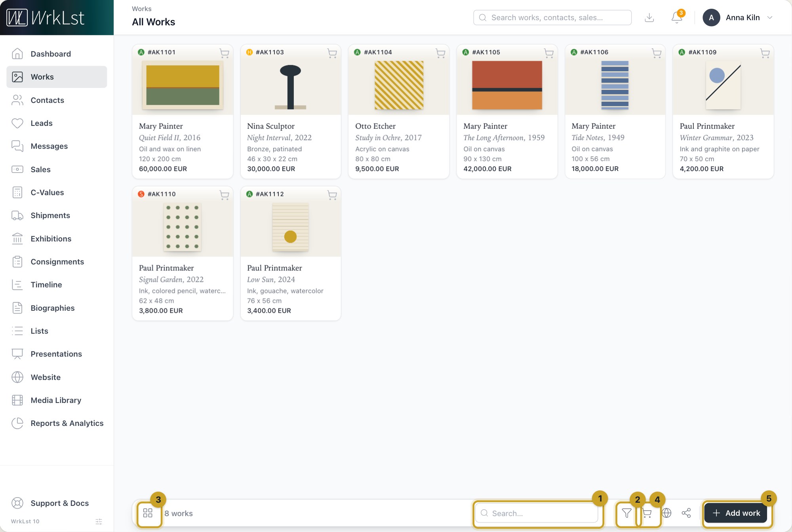Switch view with the grid layout icon
This screenshot has width=792, height=532.
tap(148, 513)
